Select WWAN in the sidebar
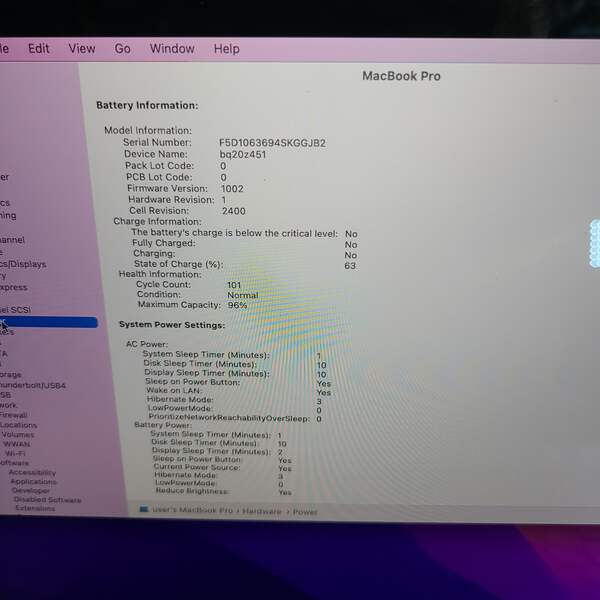The image size is (600, 600). [x=16, y=444]
